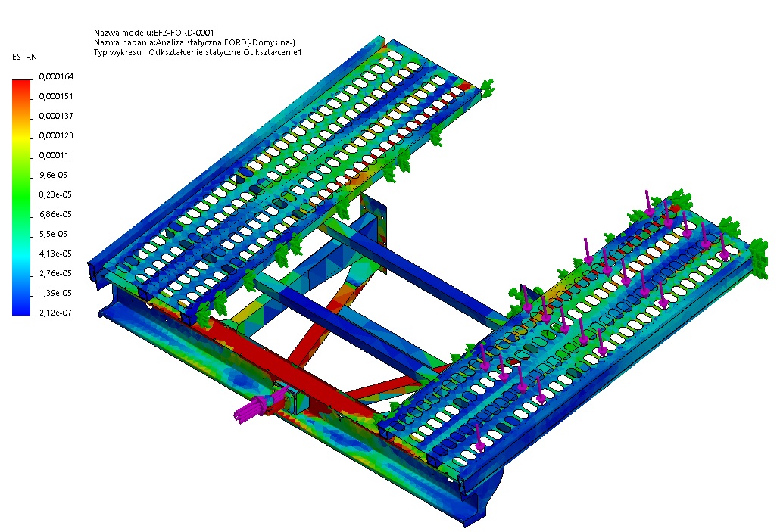Select the legend maximum value 0,000164
The width and height of the screenshot is (777, 532).
pos(56,76)
